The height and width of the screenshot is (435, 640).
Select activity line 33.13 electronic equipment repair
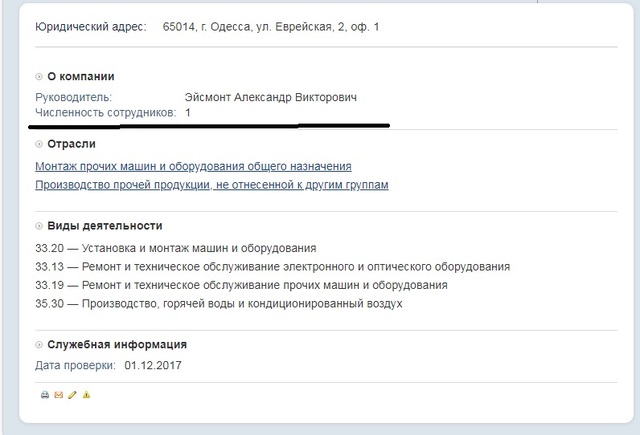coord(272,267)
